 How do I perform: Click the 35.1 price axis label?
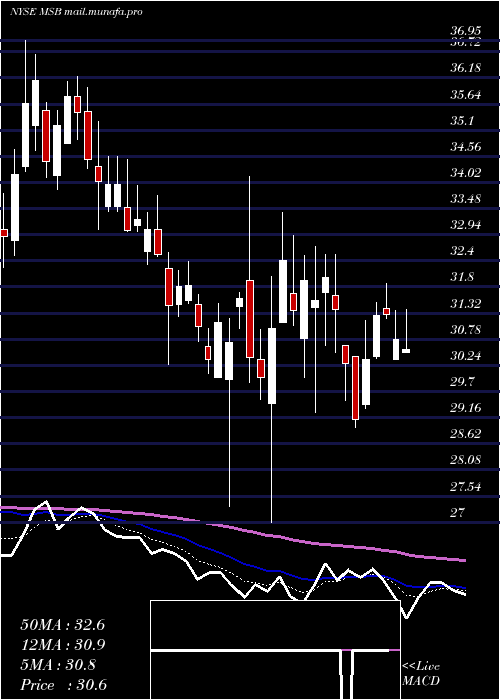462,121
